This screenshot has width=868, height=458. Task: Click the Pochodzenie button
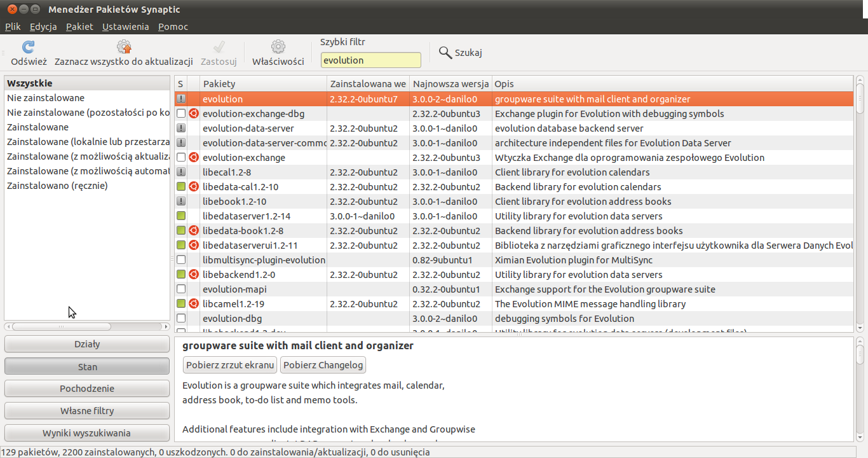pyautogui.click(x=87, y=389)
